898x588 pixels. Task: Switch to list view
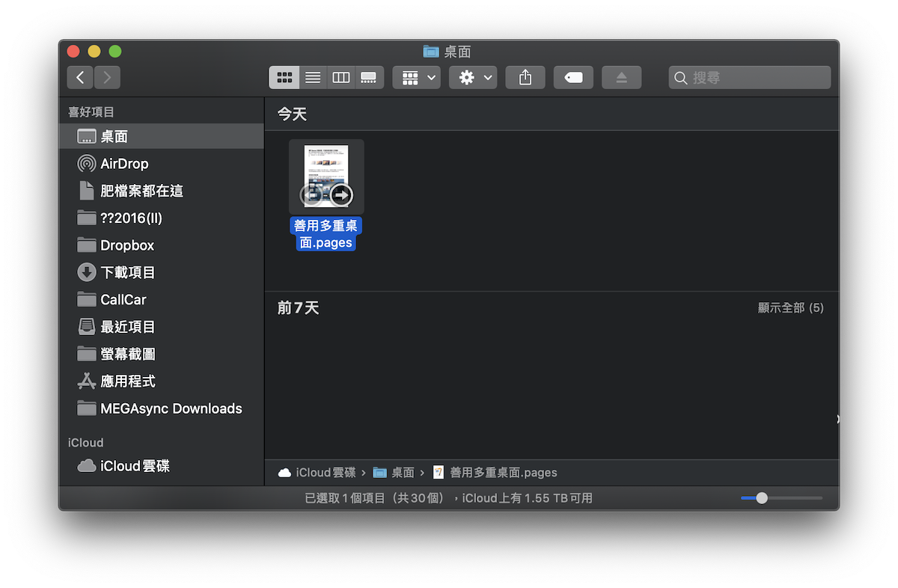(313, 77)
